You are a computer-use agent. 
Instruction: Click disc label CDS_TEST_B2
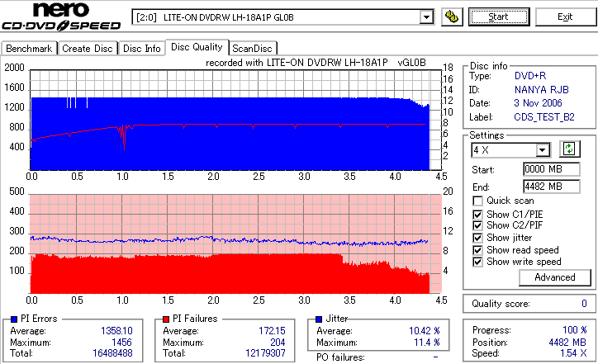pos(544,117)
